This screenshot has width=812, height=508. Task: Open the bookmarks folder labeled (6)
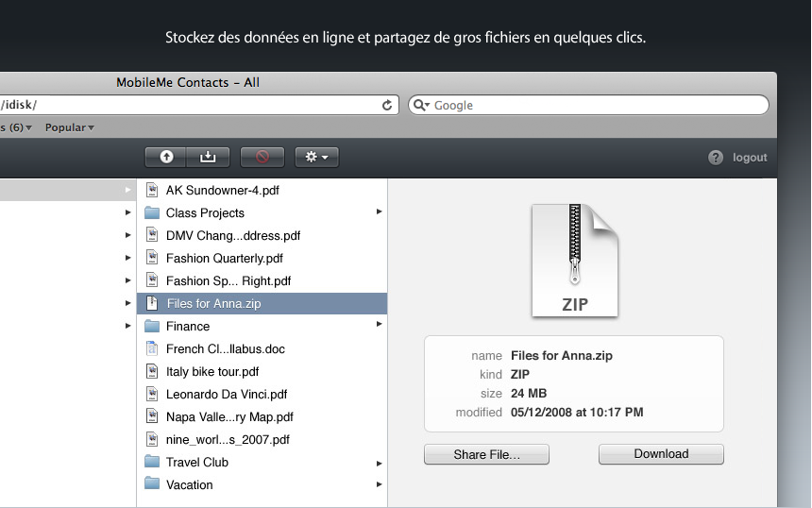pos(16,127)
